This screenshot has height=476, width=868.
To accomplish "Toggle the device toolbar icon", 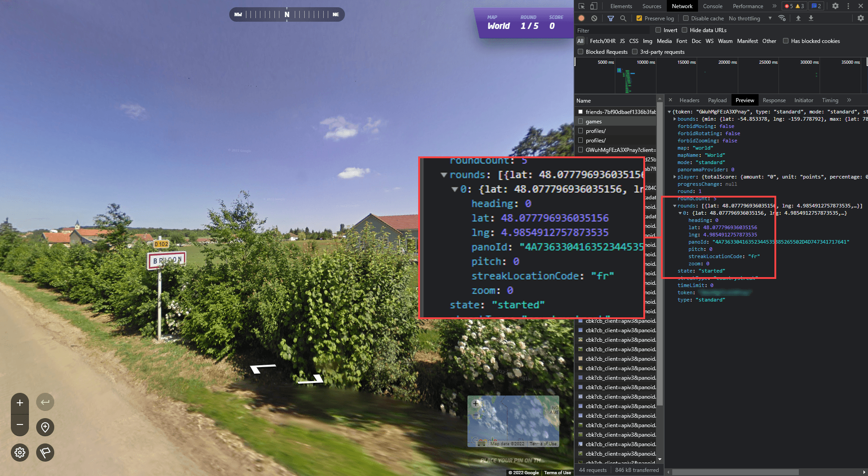I will pyautogui.click(x=594, y=6).
